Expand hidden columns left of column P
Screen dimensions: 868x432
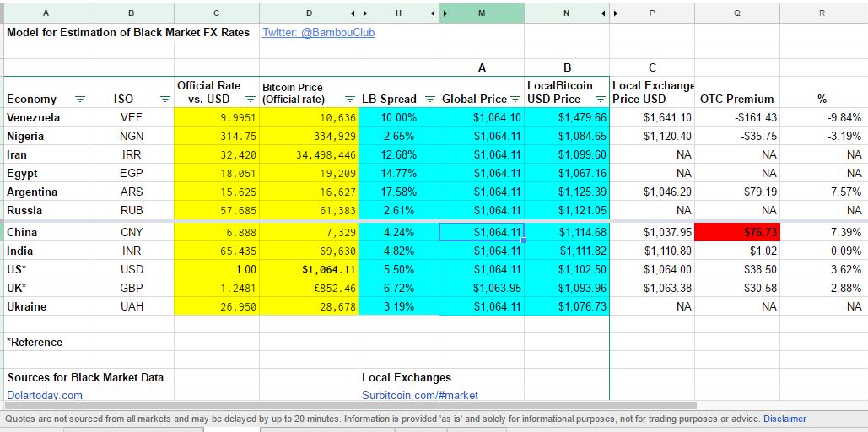(x=617, y=13)
